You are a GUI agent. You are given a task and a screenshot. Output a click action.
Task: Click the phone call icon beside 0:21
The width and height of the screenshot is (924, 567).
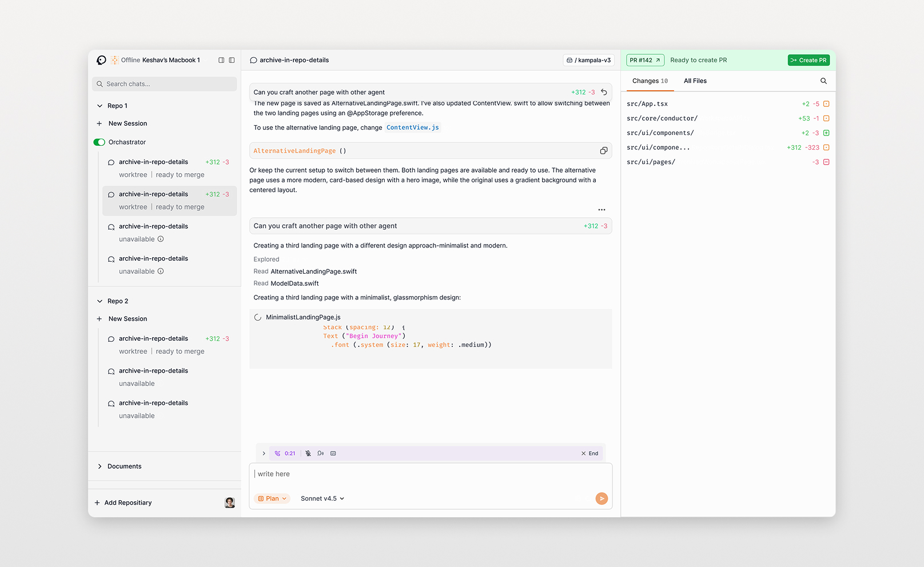pyautogui.click(x=277, y=453)
